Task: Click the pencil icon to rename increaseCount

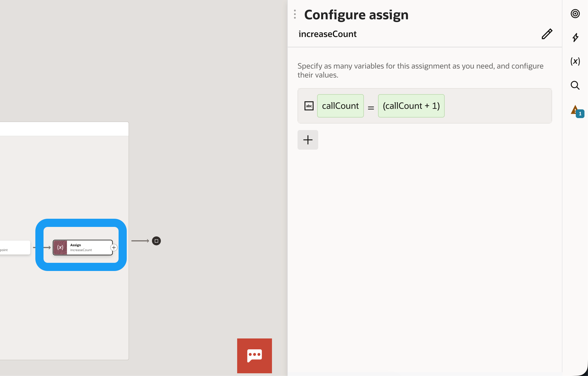Action: coord(547,34)
